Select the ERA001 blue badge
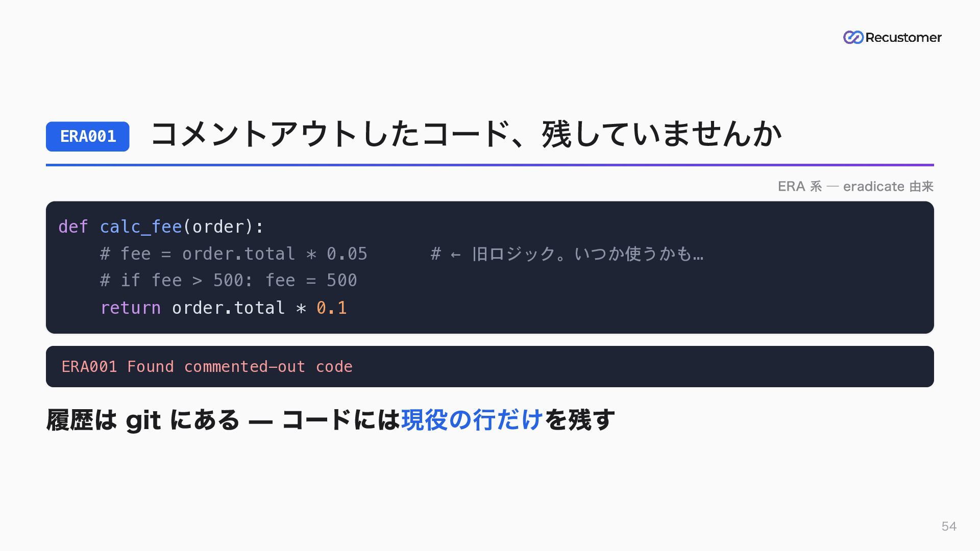The width and height of the screenshot is (980, 551). point(88,136)
